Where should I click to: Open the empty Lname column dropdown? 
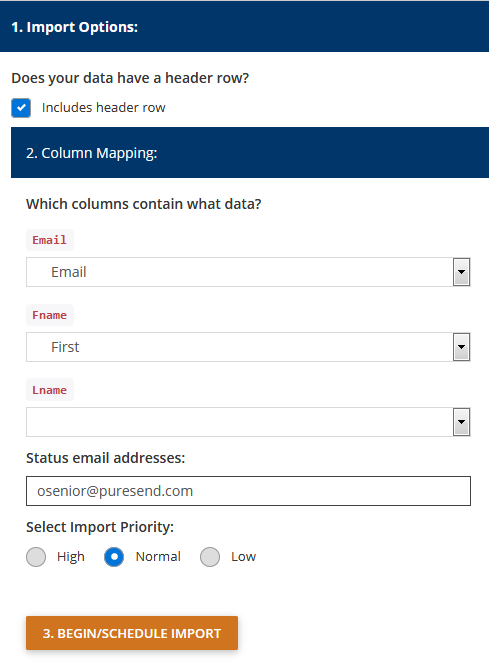click(x=248, y=422)
